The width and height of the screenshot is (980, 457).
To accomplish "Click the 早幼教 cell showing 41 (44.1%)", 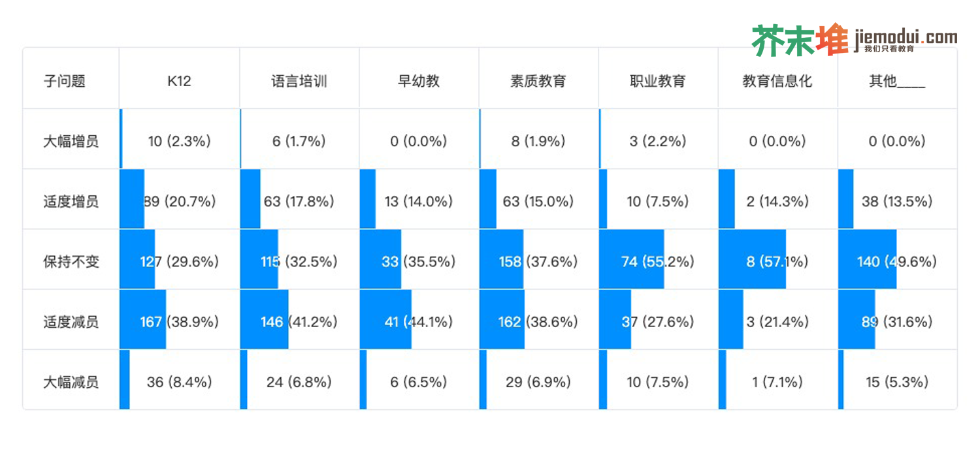I will pos(419,322).
